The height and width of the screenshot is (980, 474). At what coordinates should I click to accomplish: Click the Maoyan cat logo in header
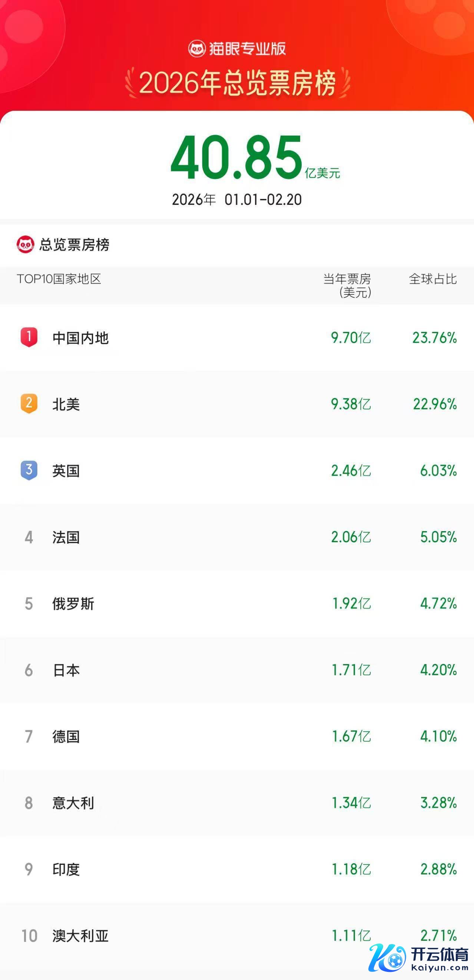(197, 49)
